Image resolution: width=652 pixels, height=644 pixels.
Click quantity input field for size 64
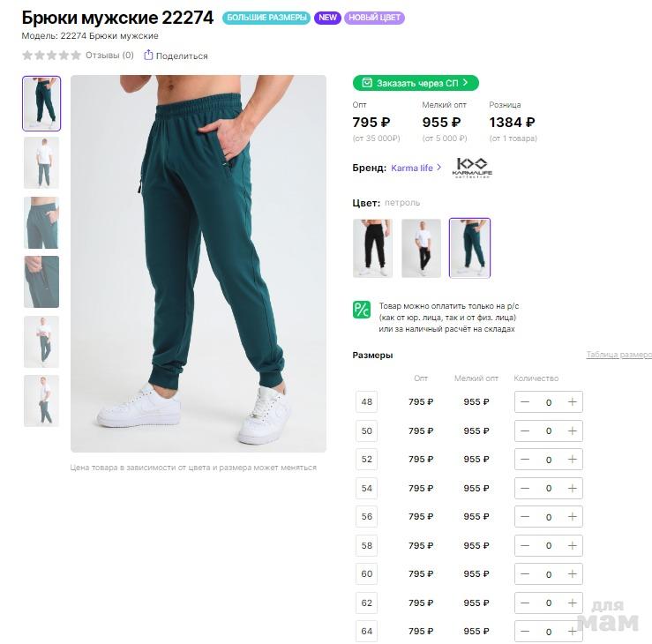549,632
